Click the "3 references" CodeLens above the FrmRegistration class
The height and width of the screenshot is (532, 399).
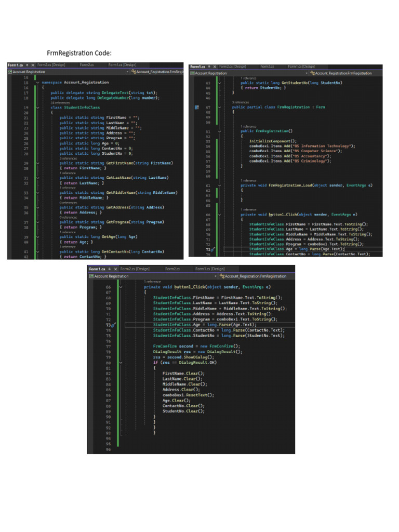(x=241, y=103)
